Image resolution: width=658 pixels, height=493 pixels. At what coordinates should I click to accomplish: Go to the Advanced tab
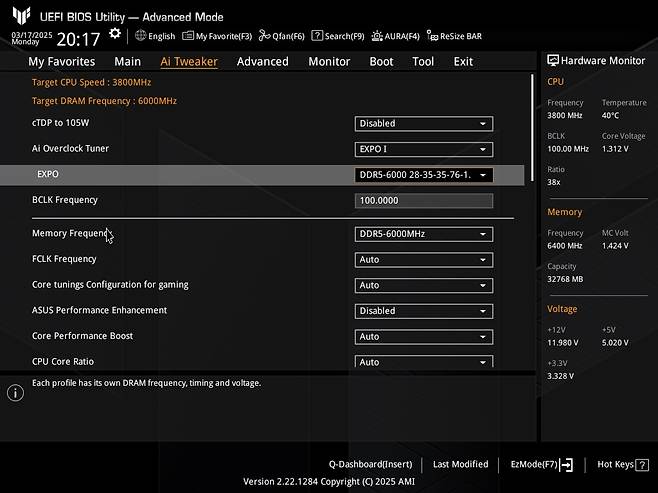point(263,62)
